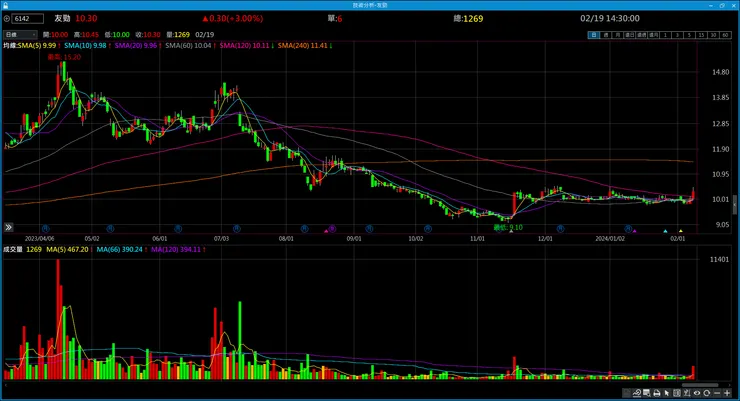Click the 14.80 price axis label

pos(721,72)
